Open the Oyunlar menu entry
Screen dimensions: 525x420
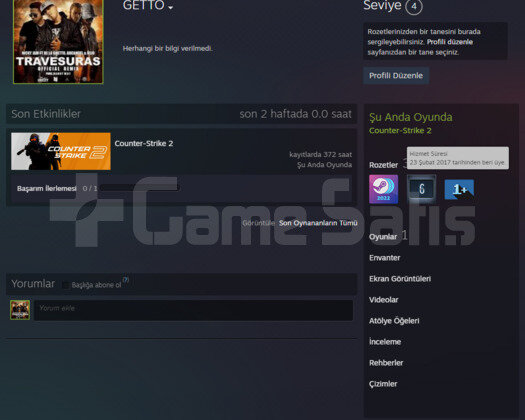(x=383, y=237)
